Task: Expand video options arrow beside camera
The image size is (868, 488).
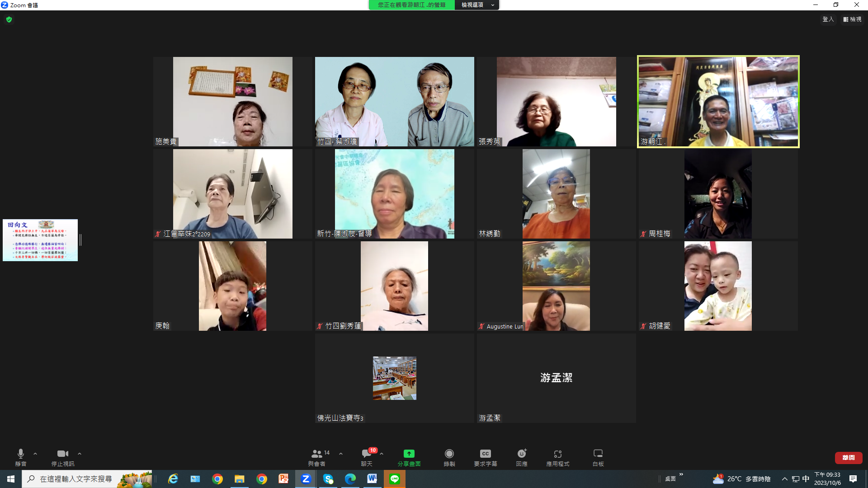Action: 80,454
